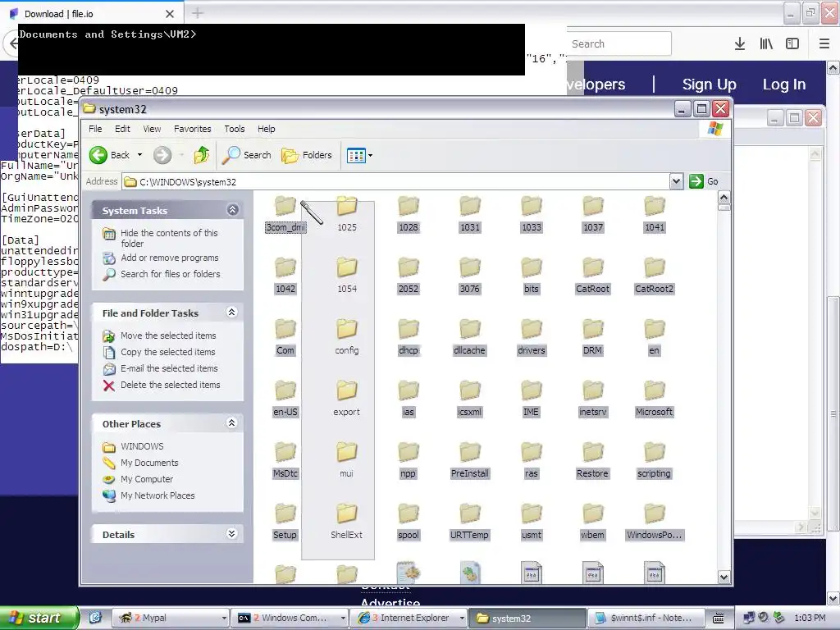Open the Edit menu
840x630 pixels.
click(122, 129)
